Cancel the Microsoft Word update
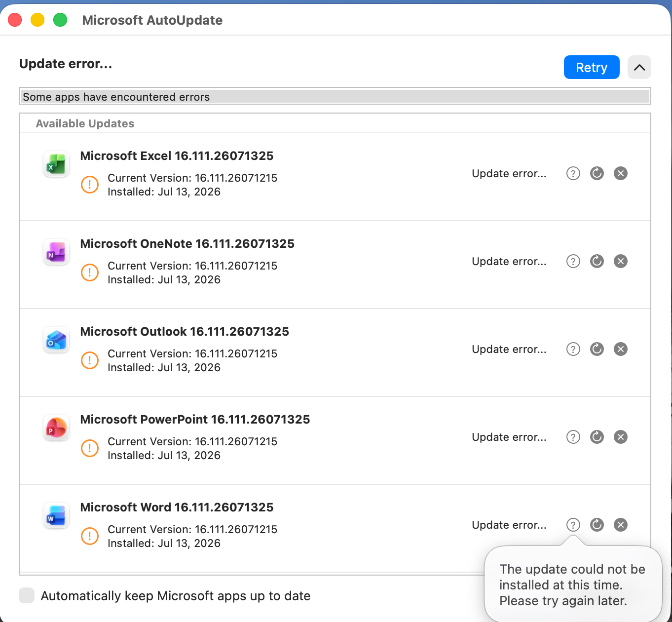The height and width of the screenshot is (622, 672). 621,525
